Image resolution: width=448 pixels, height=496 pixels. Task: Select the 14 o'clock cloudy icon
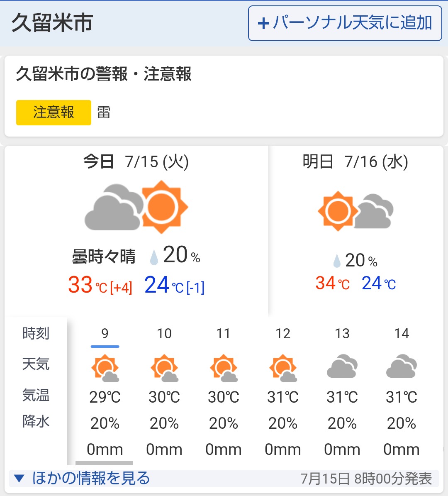click(x=402, y=367)
